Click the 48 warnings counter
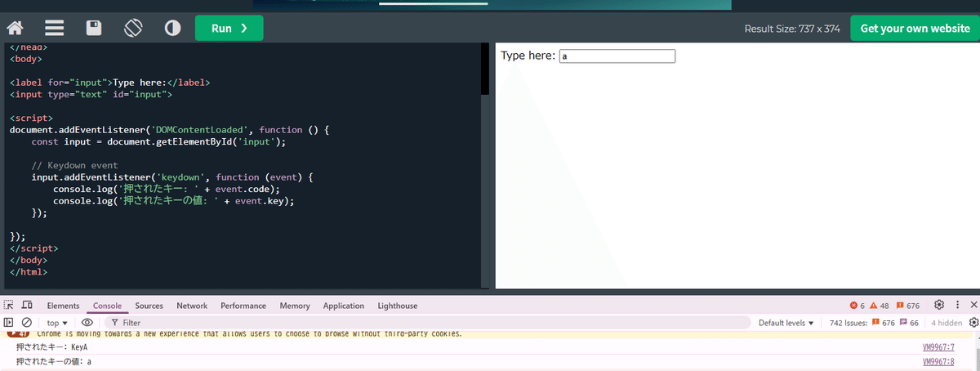This screenshot has width=980, height=371. (880, 306)
